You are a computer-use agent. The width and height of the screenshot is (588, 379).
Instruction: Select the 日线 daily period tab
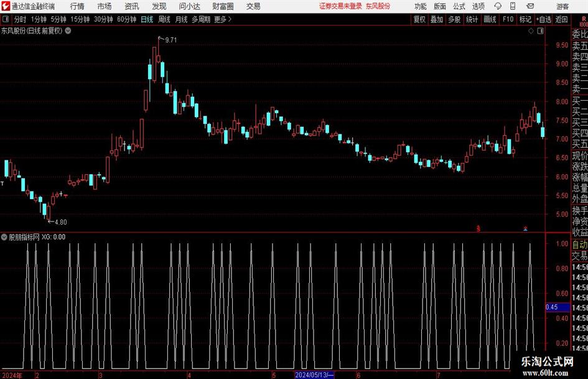(x=147, y=19)
